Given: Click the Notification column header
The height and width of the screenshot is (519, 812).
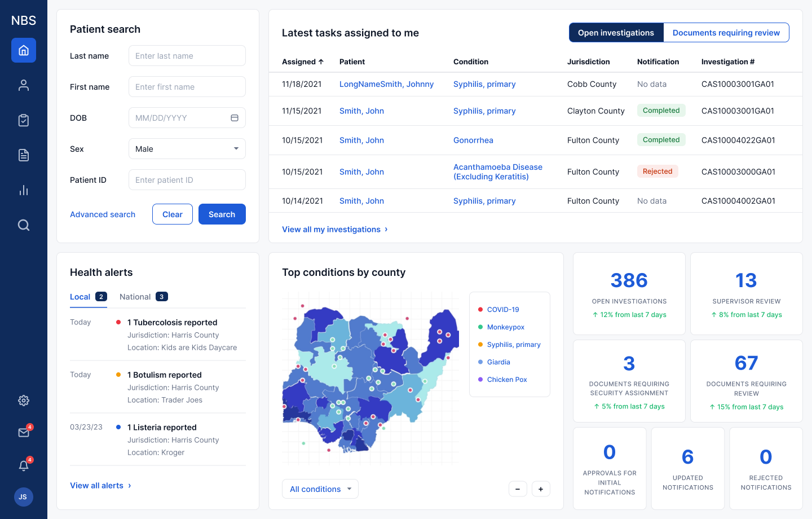Looking at the screenshot, I should coord(658,61).
